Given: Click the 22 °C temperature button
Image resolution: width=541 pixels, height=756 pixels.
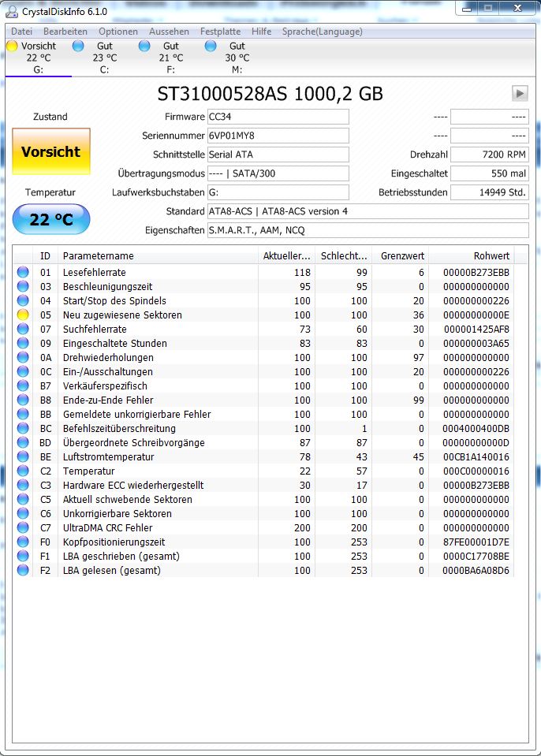Looking at the screenshot, I should point(51,219).
